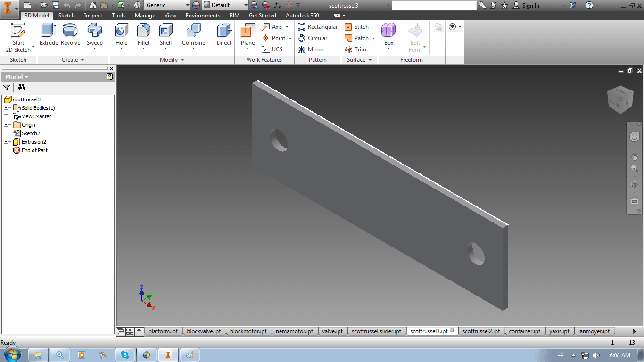Open the fx Parameters dialog
This screenshot has height=362, width=644.
click(x=278, y=5)
